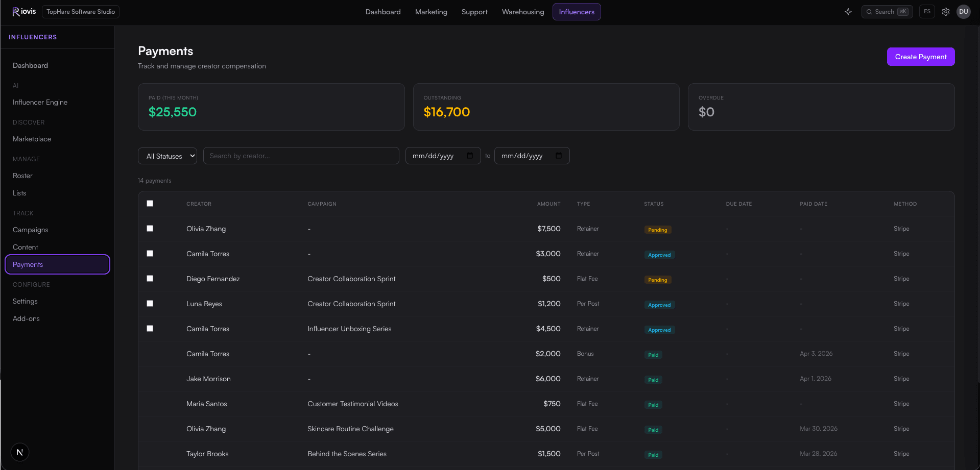980x470 pixels.
Task: Open the All Statuses filter dropdown
Action: (168, 156)
